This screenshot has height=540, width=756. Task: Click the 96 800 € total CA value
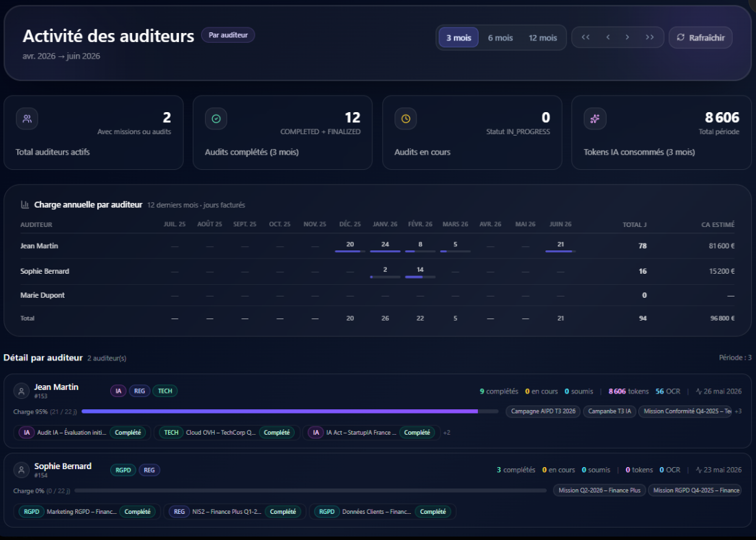tap(722, 318)
